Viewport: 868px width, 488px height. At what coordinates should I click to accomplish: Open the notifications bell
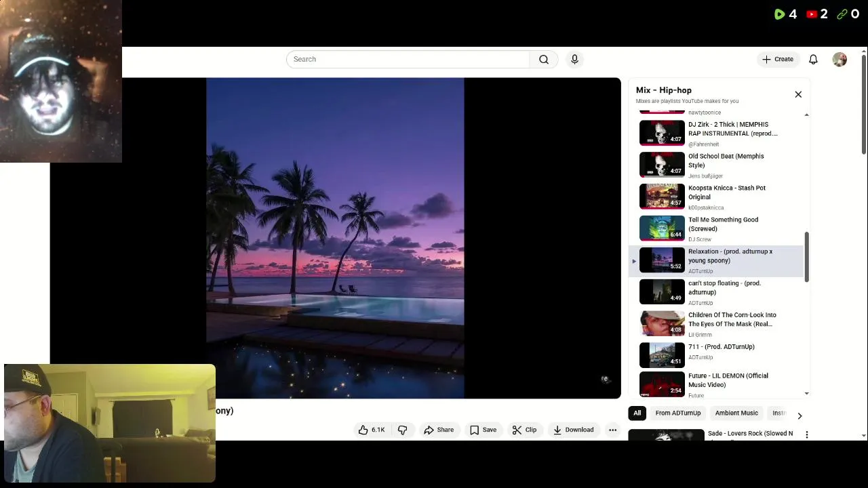click(813, 60)
